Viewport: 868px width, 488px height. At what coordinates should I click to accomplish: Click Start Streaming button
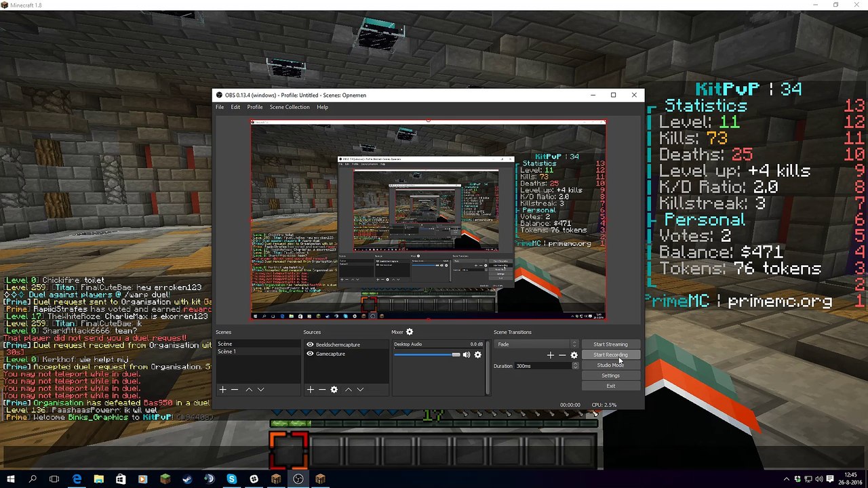coord(610,344)
